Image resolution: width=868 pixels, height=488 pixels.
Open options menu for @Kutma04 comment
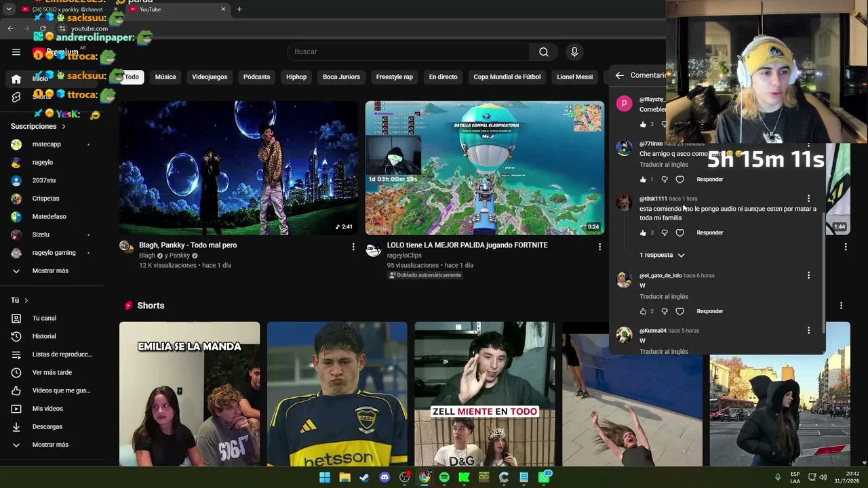(x=808, y=331)
